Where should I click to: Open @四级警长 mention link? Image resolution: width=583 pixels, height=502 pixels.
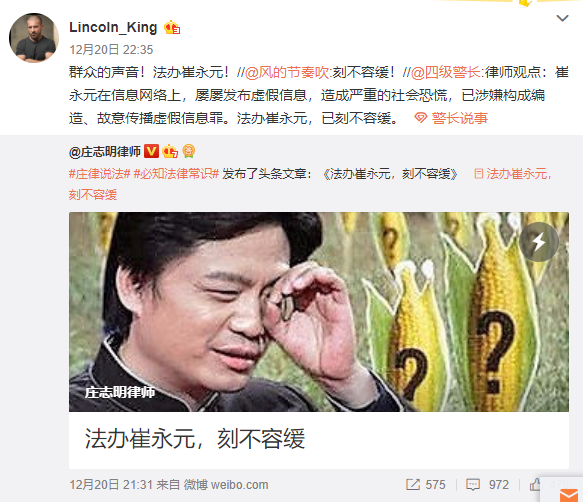[x=446, y=73]
